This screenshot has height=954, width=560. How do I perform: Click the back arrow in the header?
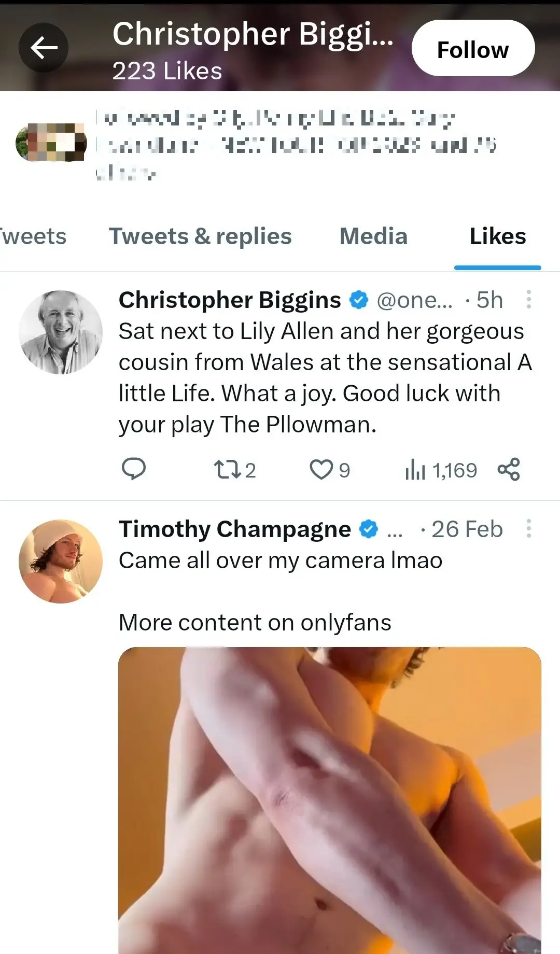coord(44,47)
